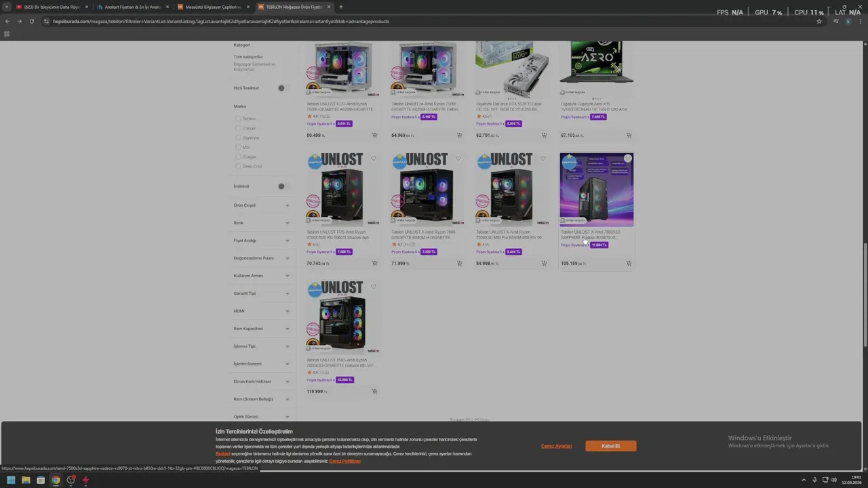868x488 pixels.
Task: Favorite the UNLOST X Ryzen 7500X3D MSI PC
Action: [x=543, y=159]
